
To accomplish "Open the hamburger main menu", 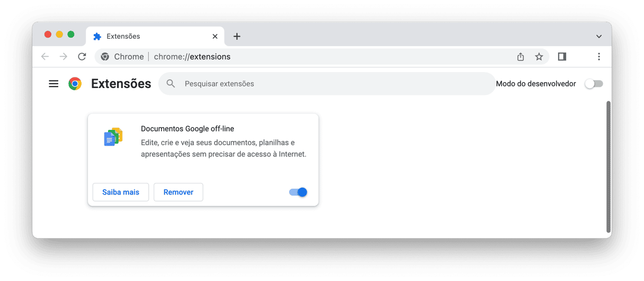I will pos(53,84).
